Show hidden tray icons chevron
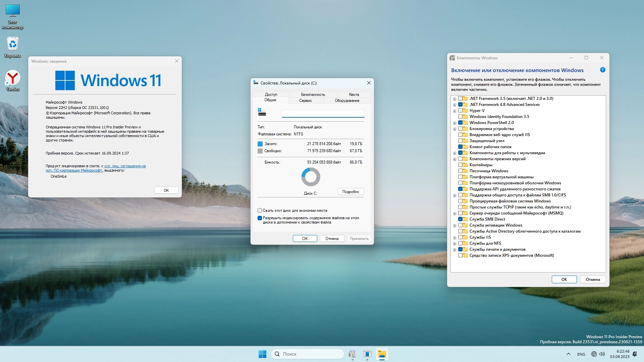 [568, 354]
